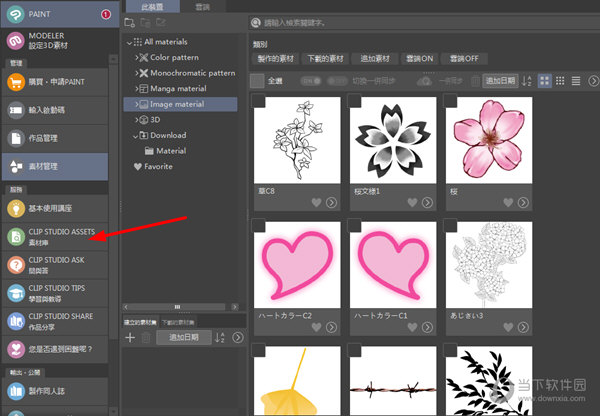Open the troubleshooting heart icon entry
Screen dimensions: 600x416
[55, 349]
